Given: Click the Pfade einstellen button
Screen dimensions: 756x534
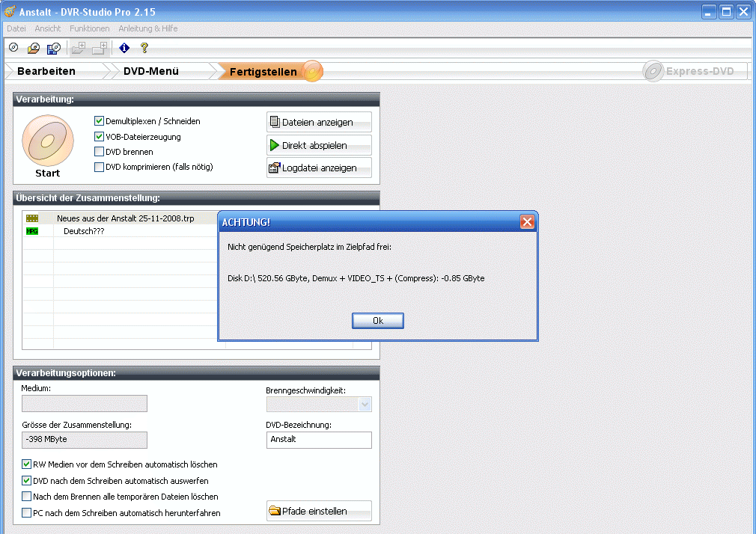Looking at the screenshot, I should (319, 512).
